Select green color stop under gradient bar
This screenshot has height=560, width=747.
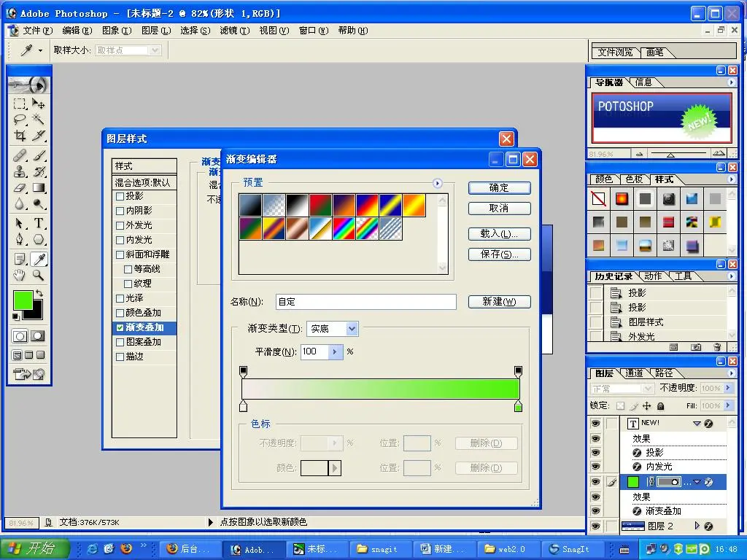click(x=519, y=406)
